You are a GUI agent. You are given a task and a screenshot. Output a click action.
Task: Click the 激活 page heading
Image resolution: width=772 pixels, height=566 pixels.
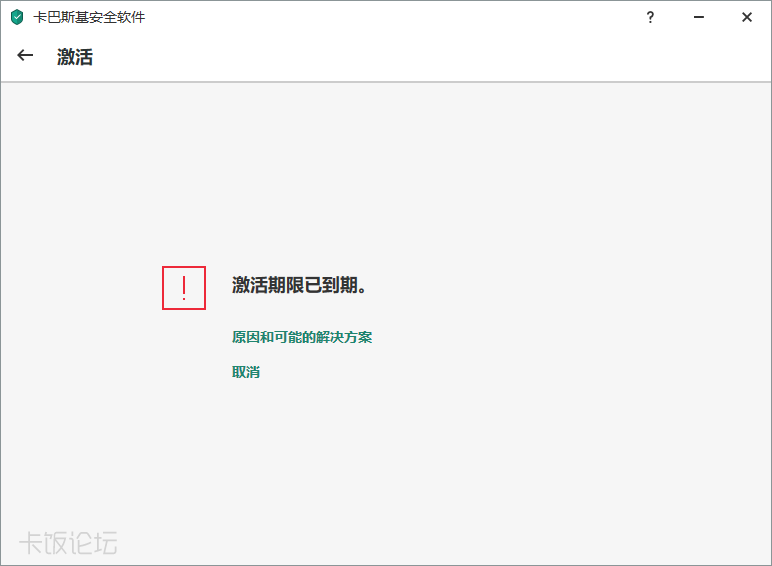[x=75, y=57]
